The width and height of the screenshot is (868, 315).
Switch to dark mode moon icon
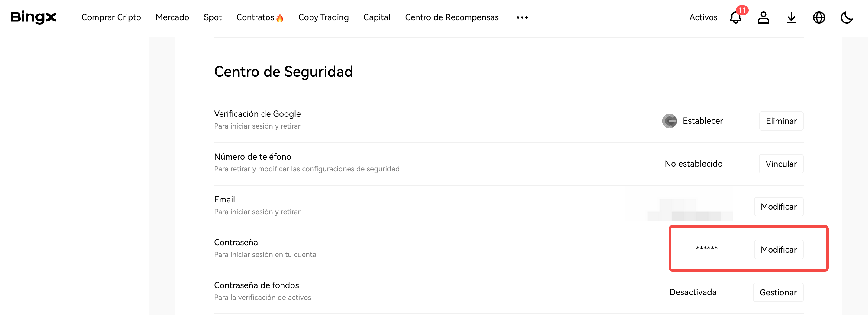tap(847, 17)
